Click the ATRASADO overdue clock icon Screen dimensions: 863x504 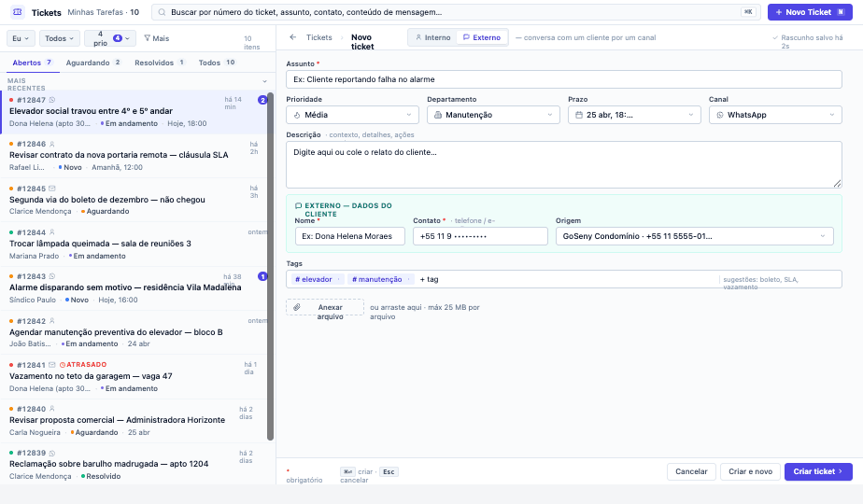pyautogui.click(x=63, y=365)
